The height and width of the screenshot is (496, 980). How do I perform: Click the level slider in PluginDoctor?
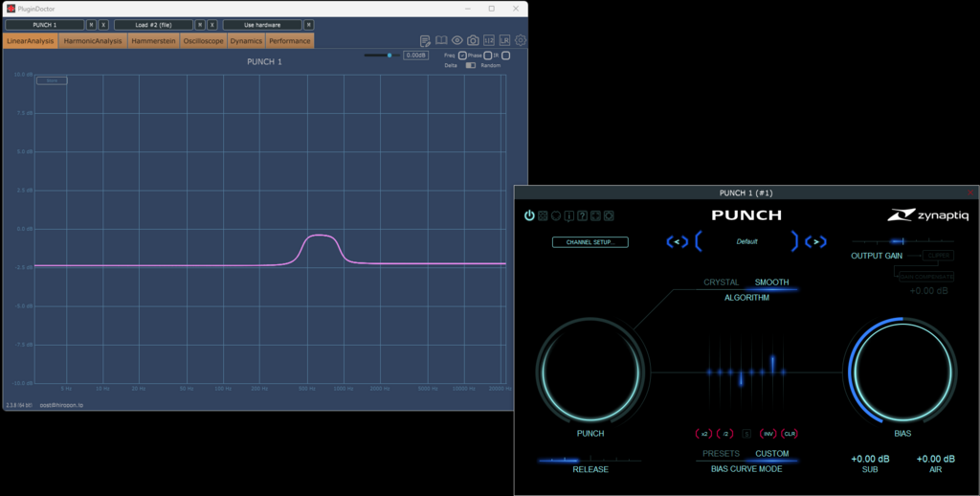point(382,55)
